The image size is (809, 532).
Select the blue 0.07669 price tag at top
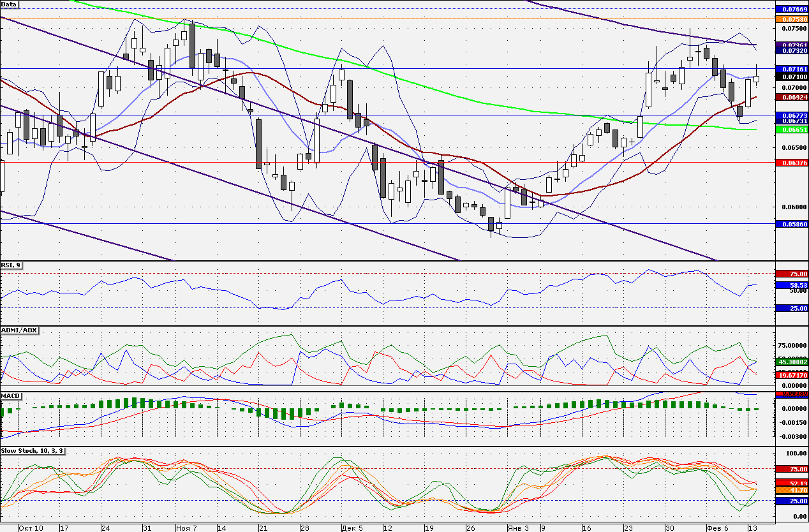pos(792,10)
